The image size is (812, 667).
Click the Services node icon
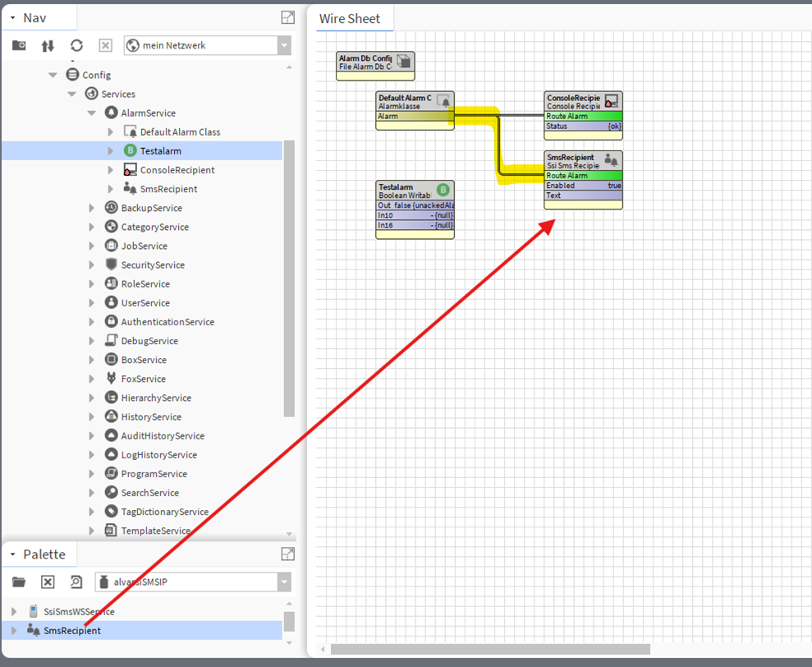tap(92, 94)
